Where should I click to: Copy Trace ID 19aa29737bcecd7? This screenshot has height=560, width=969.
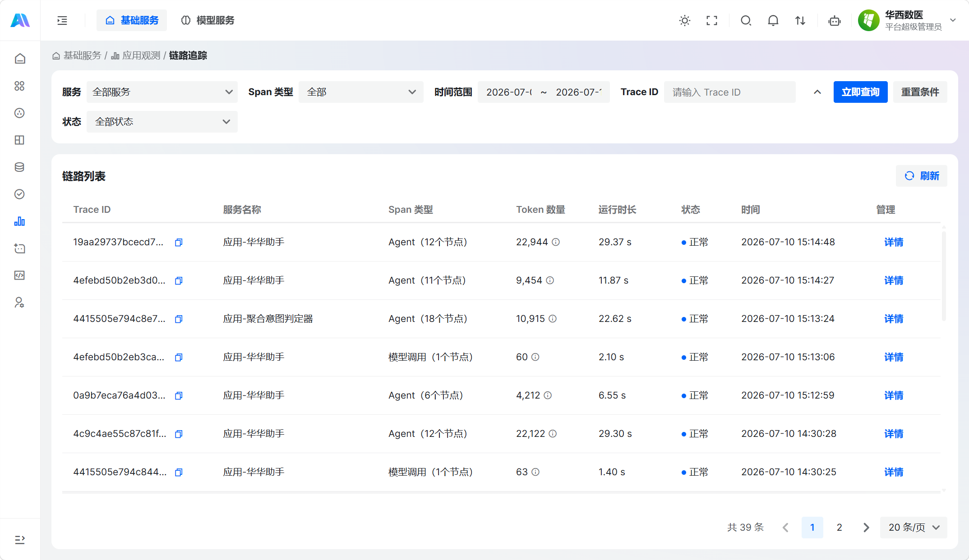(179, 242)
